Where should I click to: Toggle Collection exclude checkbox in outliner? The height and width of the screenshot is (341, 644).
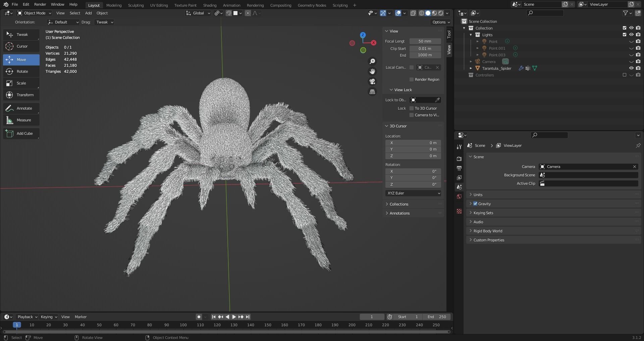tap(625, 28)
